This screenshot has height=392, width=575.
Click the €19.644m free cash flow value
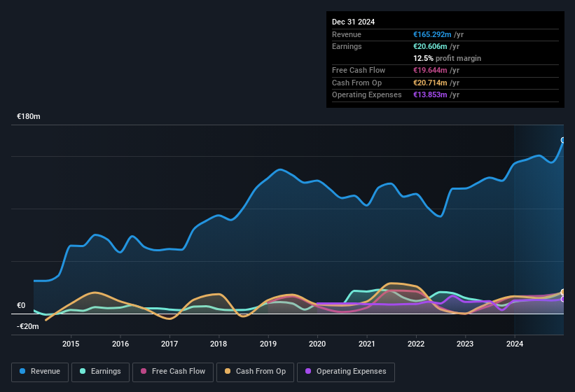coord(430,70)
